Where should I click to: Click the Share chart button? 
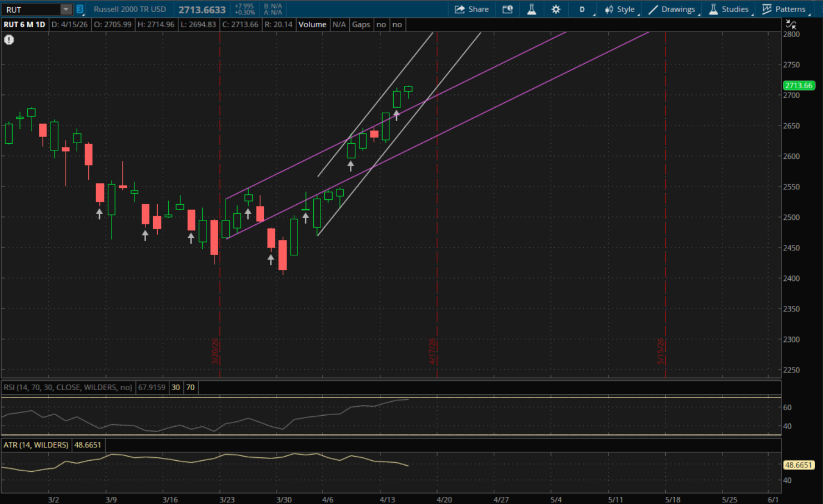coord(471,9)
